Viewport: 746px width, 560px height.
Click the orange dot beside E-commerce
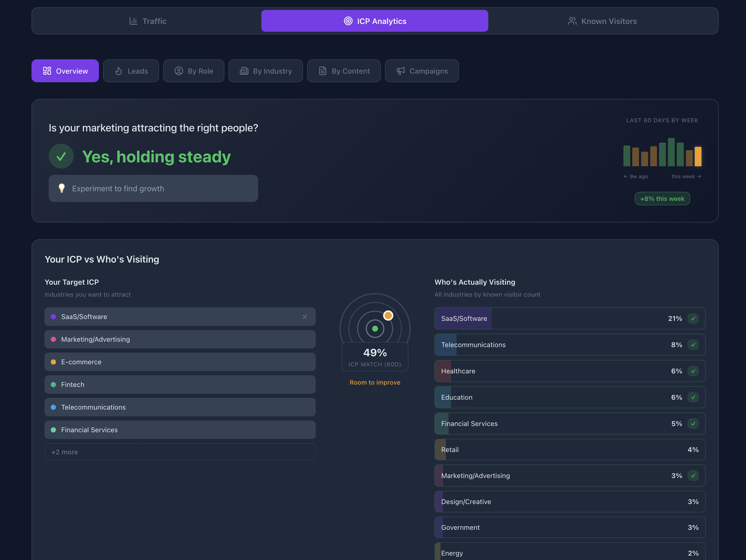tap(54, 362)
